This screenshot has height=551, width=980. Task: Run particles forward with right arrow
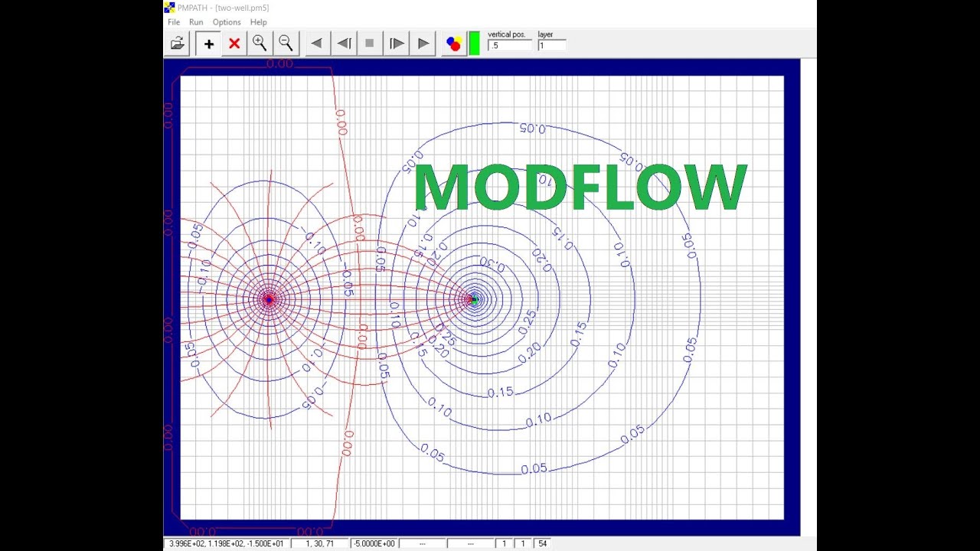423,44
